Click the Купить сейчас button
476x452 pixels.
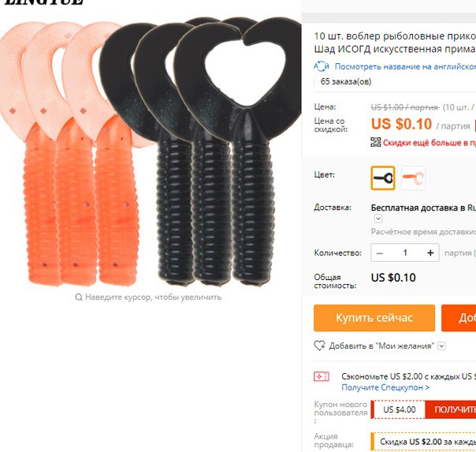374,318
